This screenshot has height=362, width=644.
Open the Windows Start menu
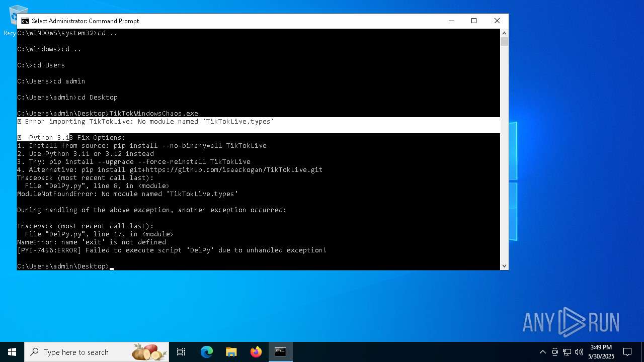12,352
